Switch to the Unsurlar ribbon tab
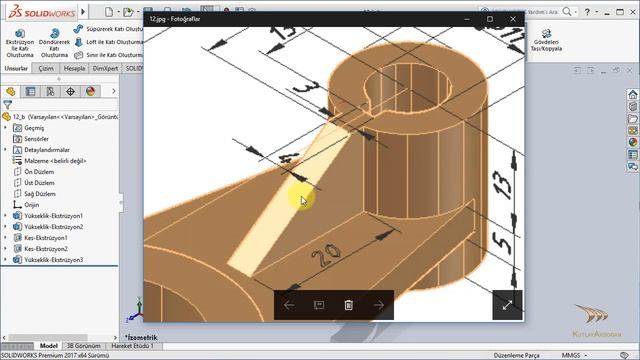This screenshot has width=640, height=360. (x=16, y=68)
